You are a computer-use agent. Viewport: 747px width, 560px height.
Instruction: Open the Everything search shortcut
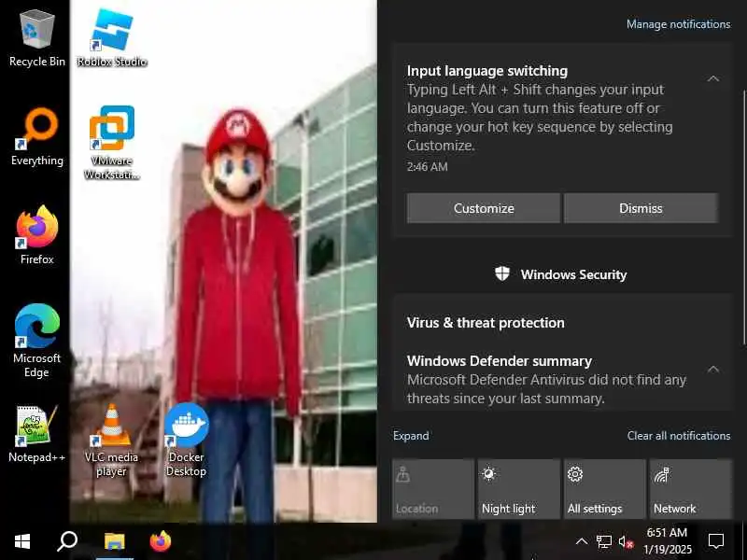click(36, 137)
